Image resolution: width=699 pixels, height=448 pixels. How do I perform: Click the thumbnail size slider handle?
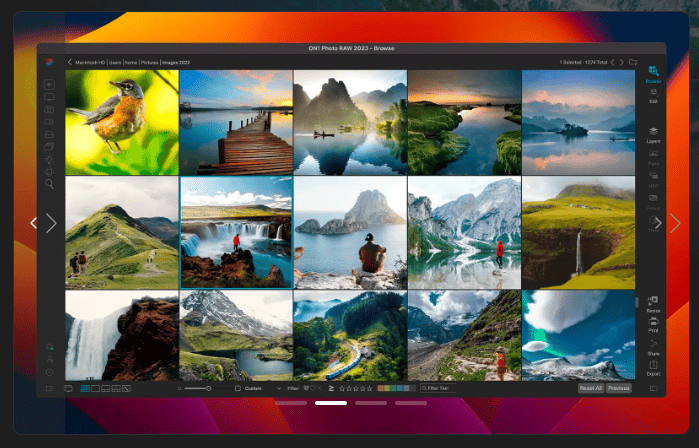[208, 388]
